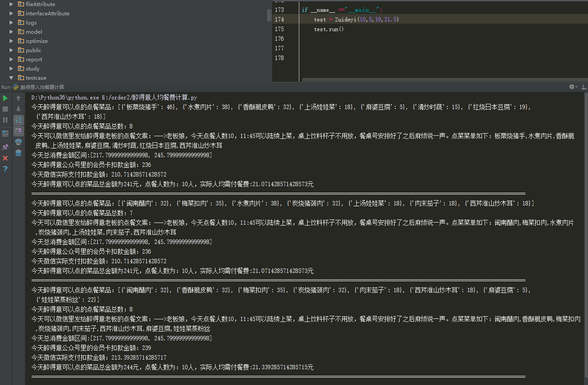Expand the arrow beside interfaceAttribute folder

click(x=11, y=13)
